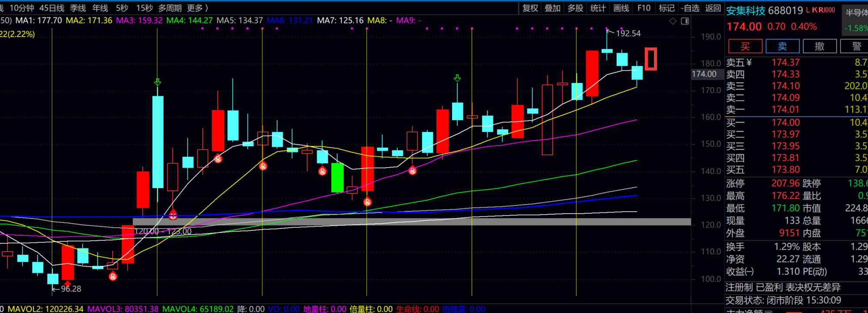Open the 复权 adjustment menu
This screenshot has height=313, width=868.
pyautogui.click(x=530, y=8)
